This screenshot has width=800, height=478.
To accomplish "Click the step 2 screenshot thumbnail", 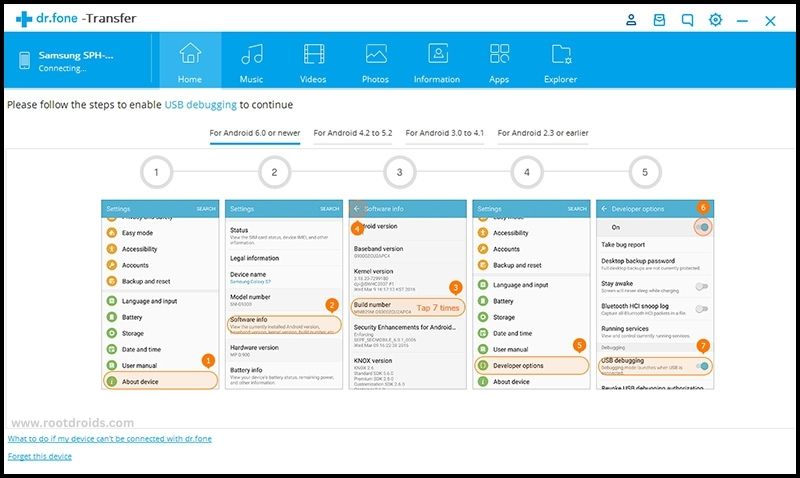I will 284,294.
